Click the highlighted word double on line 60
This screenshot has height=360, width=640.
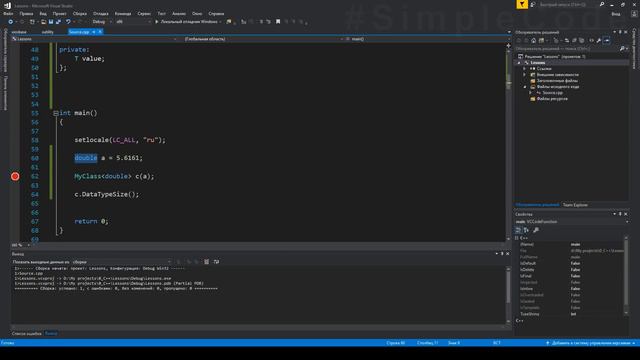(x=86, y=158)
